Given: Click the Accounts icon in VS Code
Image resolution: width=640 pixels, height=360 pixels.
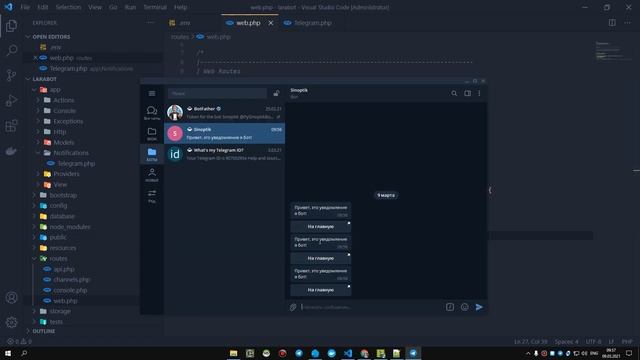Looking at the screenshot, I should pos(11,298).
